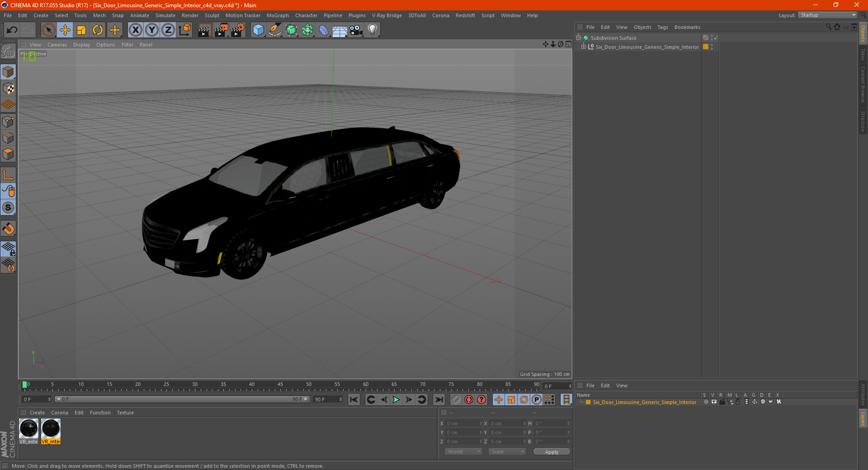This screenshot has height=470, width=868.
Task: Open the Render menu
Action: tap(190, 15)
